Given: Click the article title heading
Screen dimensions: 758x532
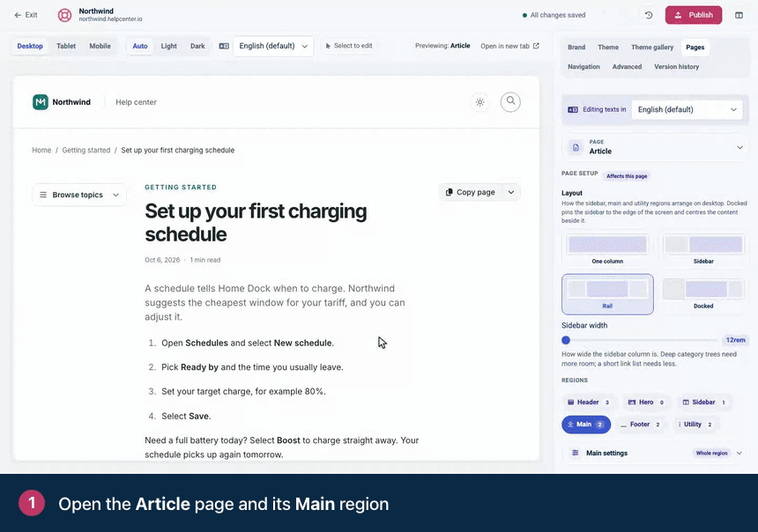Looking at the screenshot, I should [x=256, y=223].
